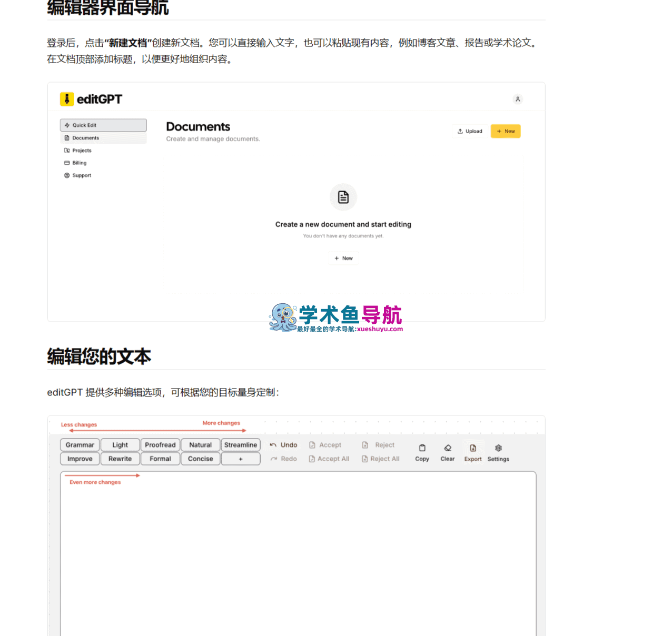This screenshot has height=636, width=672.
Task: Choose the Natural edit option
Action: coord(201,445)
